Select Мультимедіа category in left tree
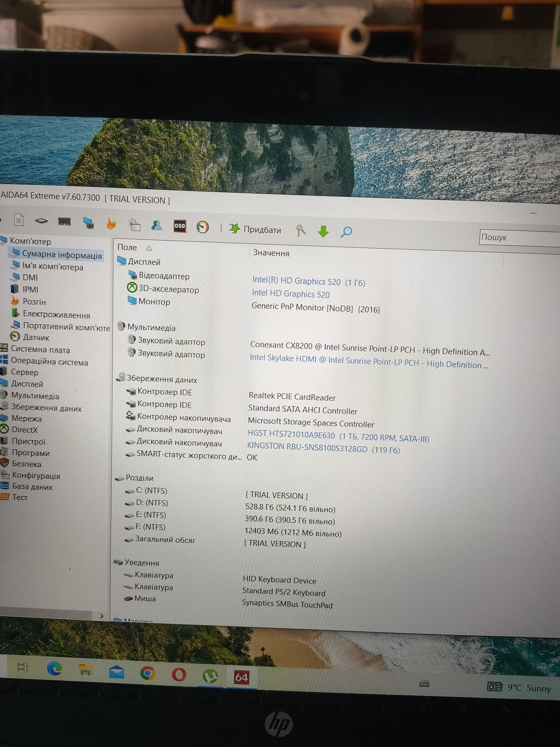 tap(30, 396)
